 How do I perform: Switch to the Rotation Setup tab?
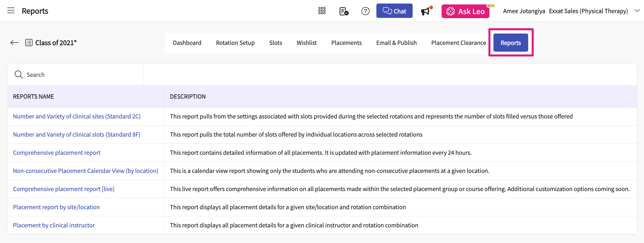[235, 43]
